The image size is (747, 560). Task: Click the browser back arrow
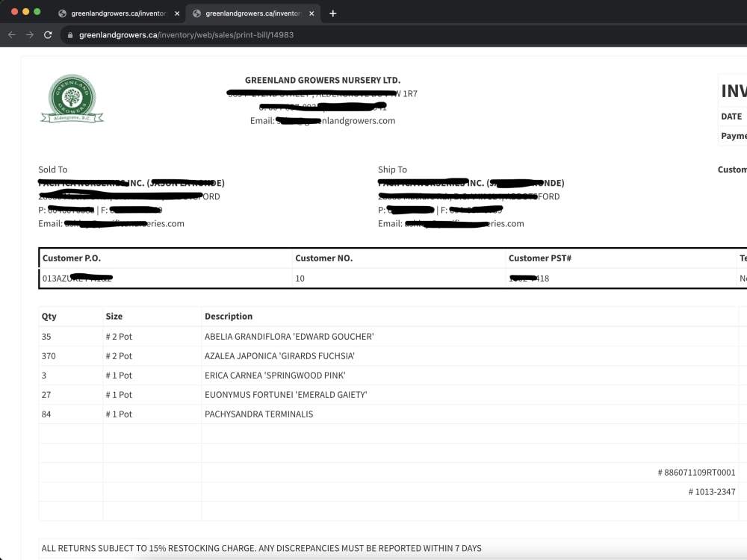pos(12,35)
